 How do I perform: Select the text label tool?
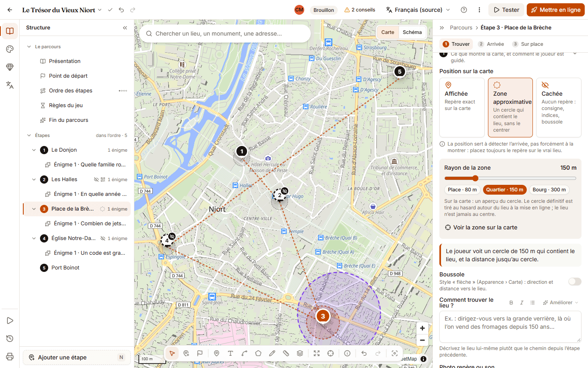(x=230, y=353)
